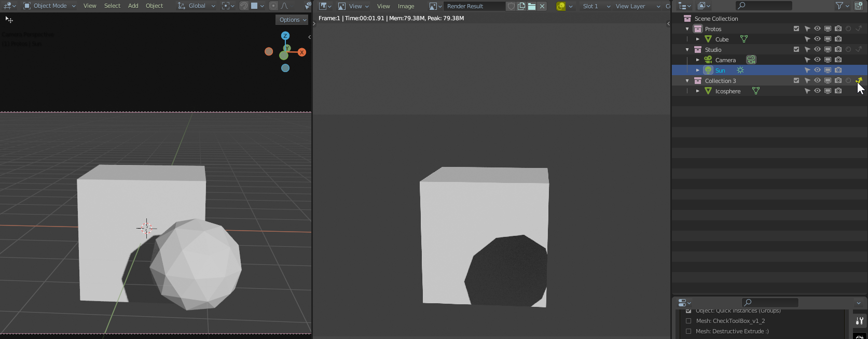868x339 pixels.
Task: Uncheck the Protos collection exclude checkbox
Action: pyautogui.click(x=796, y=29)
